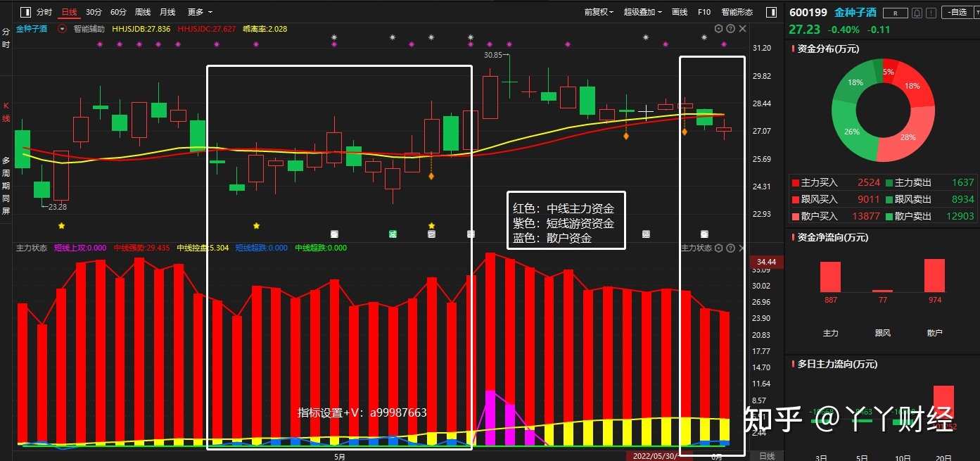The width and height of the screenshot is (980, 461).
Task: Open main chart indicator settings hexagon icon
Action: pos(718,29)
